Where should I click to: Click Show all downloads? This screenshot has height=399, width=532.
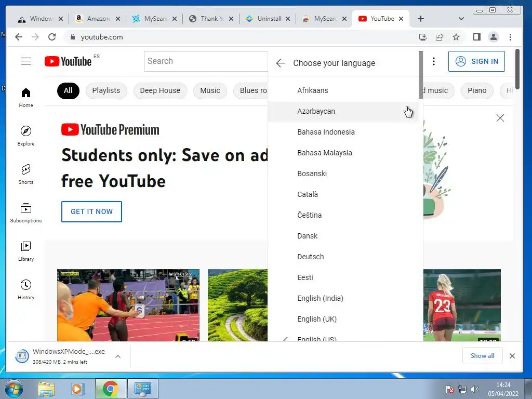point(482,356)
